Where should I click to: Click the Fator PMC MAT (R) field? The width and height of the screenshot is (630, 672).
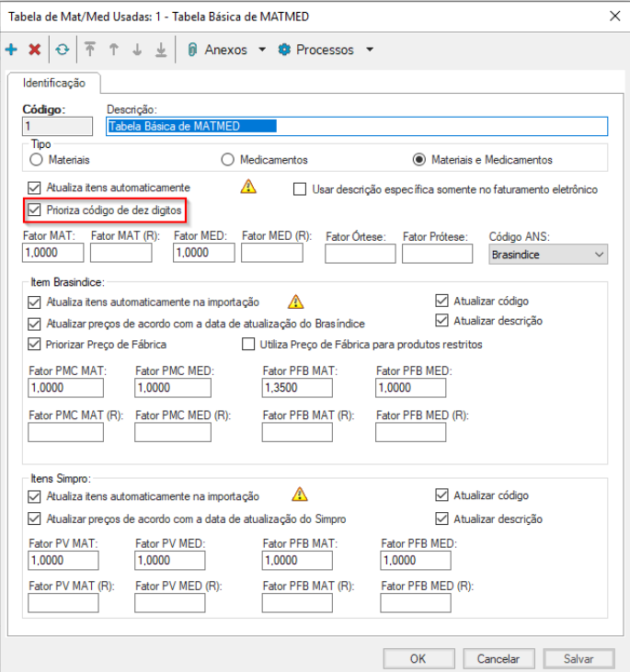pyautogui.click(x=65, y=432)
